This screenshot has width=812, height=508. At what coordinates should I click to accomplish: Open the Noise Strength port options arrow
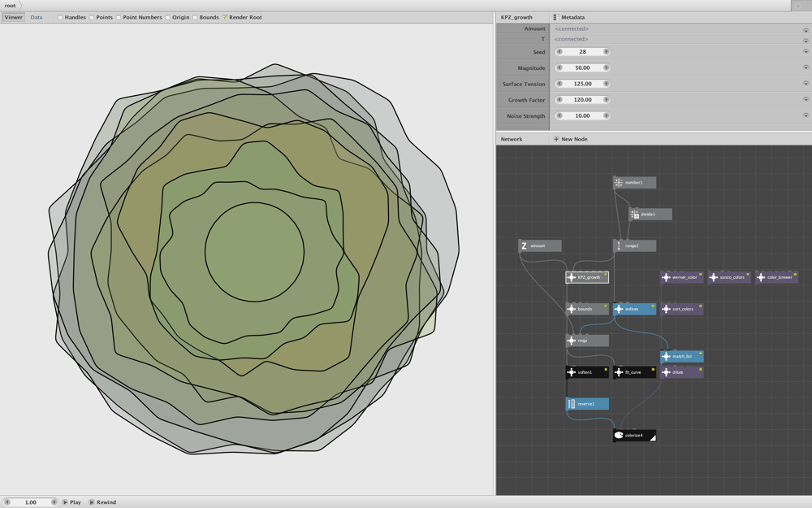[806, 115]
